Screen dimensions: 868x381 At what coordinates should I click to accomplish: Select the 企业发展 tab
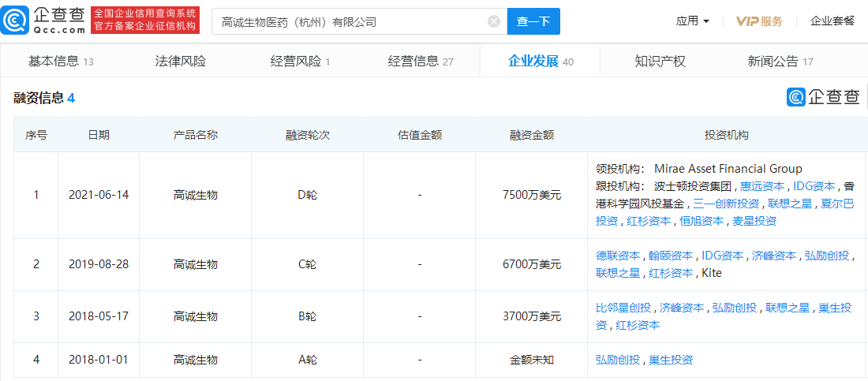[x=541, y=62]
